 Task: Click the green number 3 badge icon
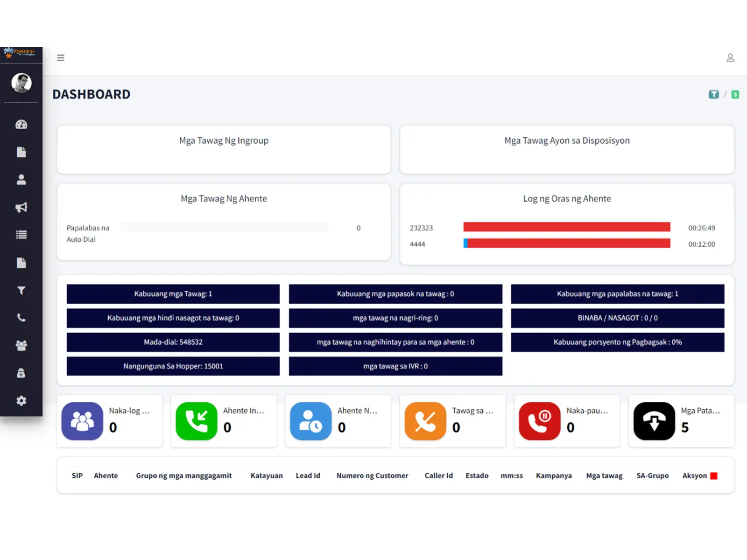tap(735, 95)
